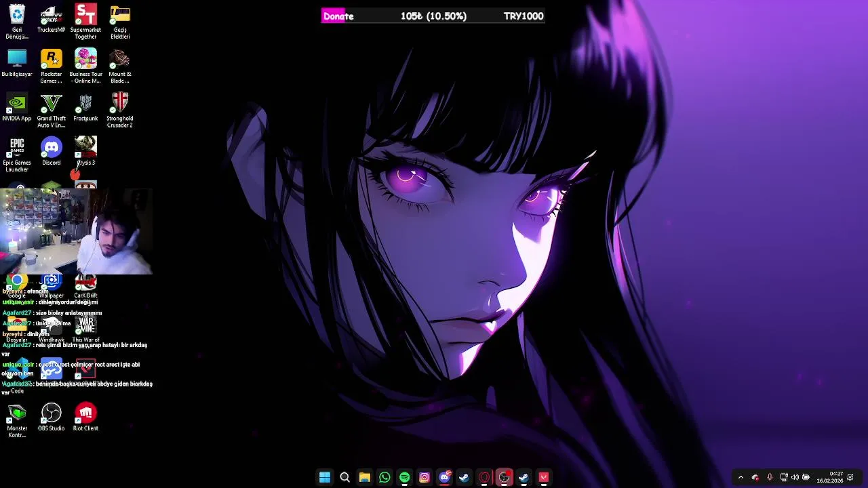Image resolution: width=868 pixels, height=488 pixels.
Task: Launch Windhawk from the desktop
Action: coord(51,329)
